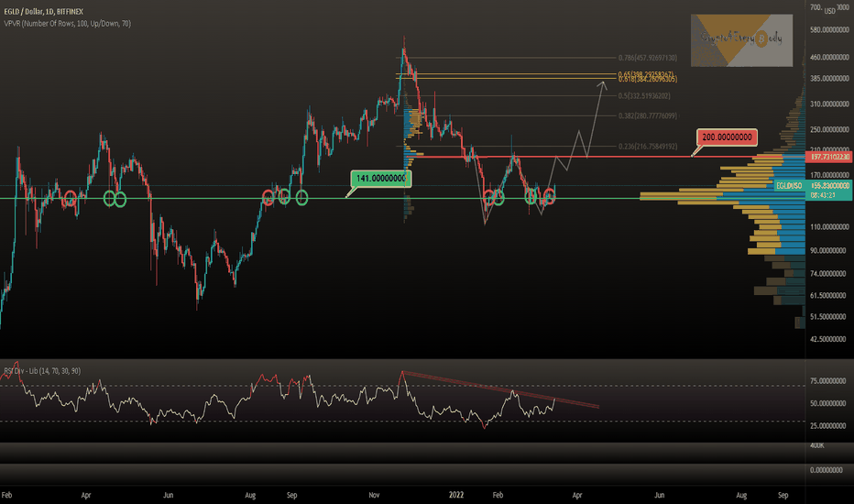Click 25.00000000 on the RSI axis
The width and height of the screenshot is (854, 504).
click(827, 425)
